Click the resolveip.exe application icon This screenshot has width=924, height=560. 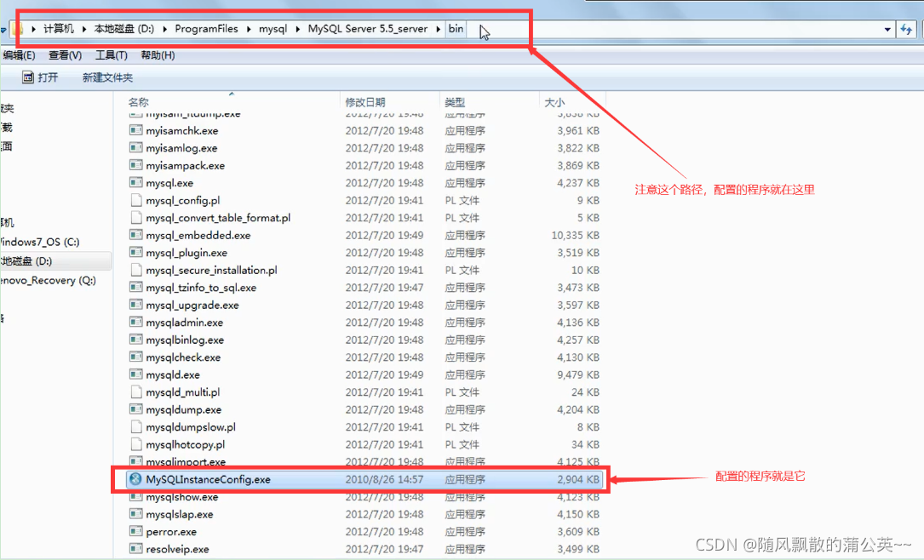[x=136, y=549]
